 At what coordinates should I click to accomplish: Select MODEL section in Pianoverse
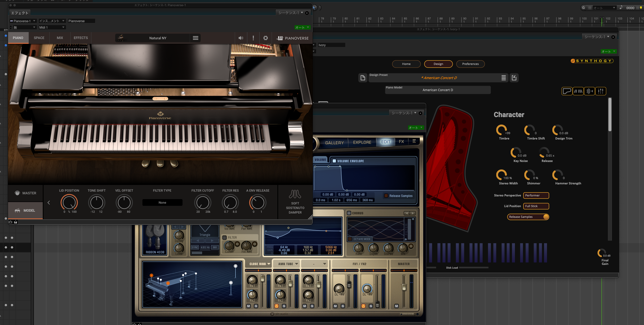click(x=25, y=210)
